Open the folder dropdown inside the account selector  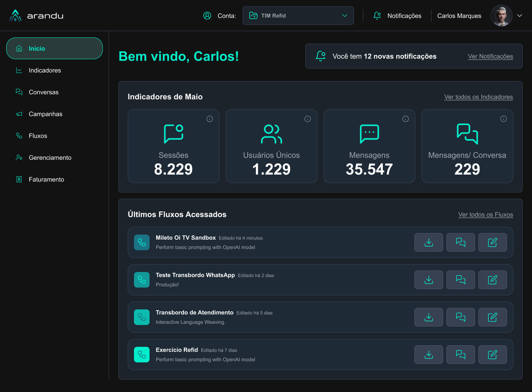(x=254, y=16)
